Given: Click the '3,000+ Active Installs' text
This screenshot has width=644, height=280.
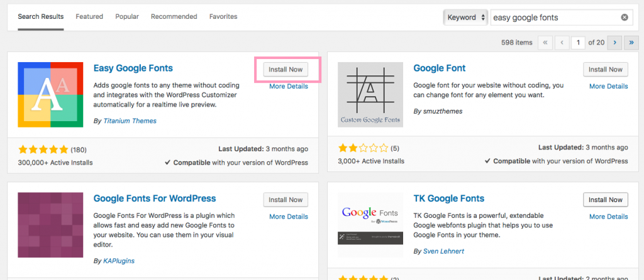Looking at the screenshot, I should click(x=371, y=161).
